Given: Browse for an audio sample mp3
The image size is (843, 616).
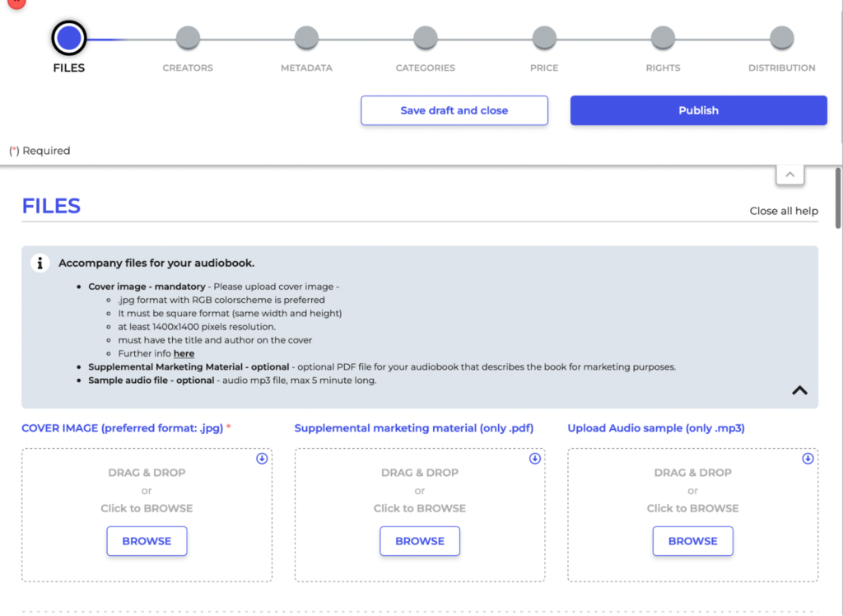Looking at the screenshot, I should tap(693, 541).
